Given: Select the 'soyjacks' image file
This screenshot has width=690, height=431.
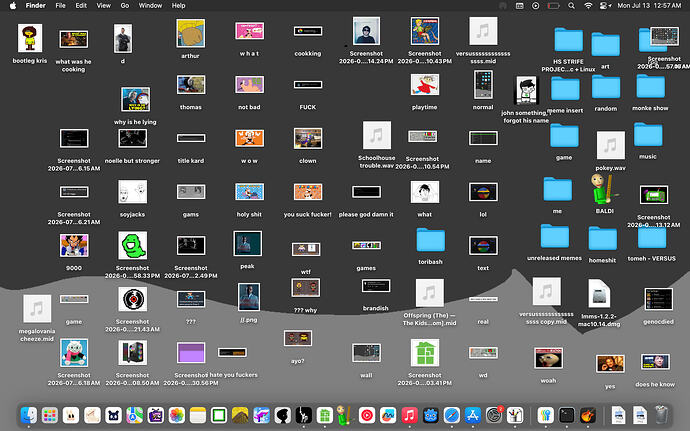Looking at the screenshot, I should coord(132,192).
